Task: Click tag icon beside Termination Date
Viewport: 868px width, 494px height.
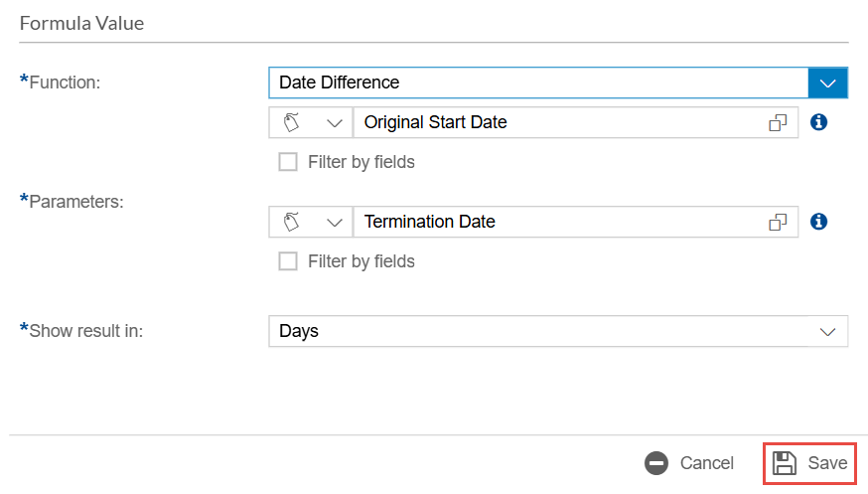Action: pyautogui.click(x=292, y=222)
